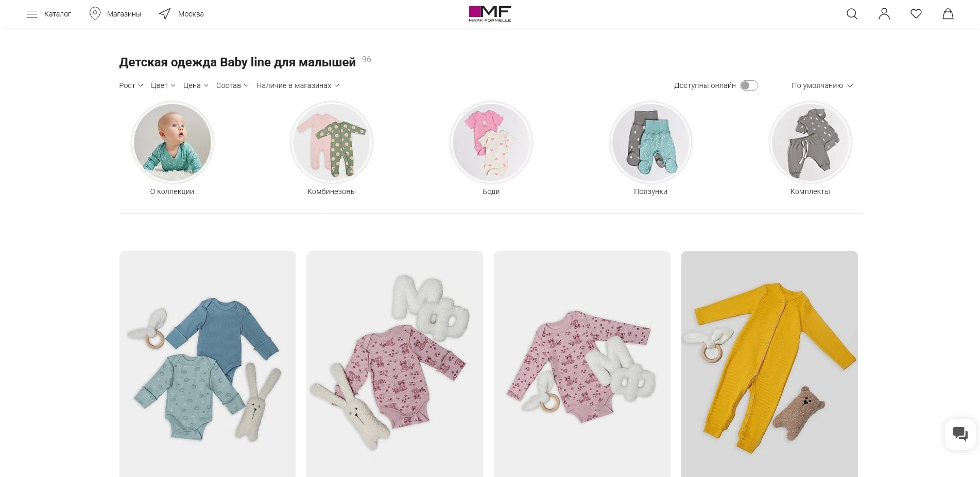The height and width of the screenshot is (477, 980).
Task: Expand the Рост filter dropdown
Action: click(x=131, y=85)
